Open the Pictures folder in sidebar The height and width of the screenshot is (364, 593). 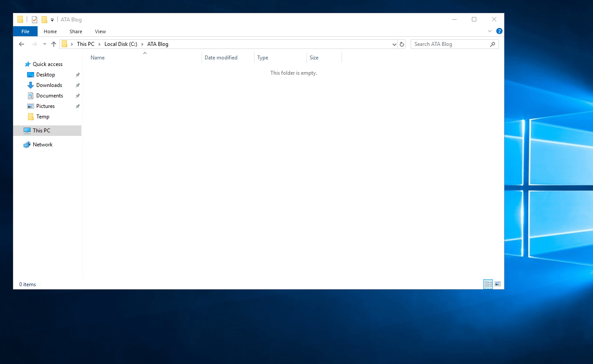[45, 106]
